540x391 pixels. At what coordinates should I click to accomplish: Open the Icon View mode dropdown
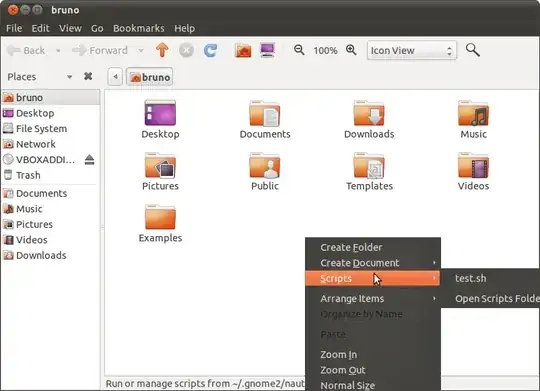(x=412, y=50)
